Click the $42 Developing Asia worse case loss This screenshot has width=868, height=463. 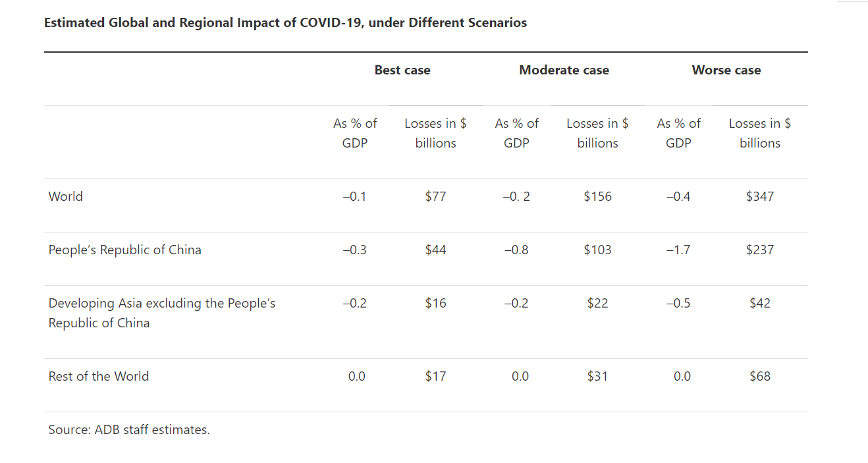click(x=759, y=303)
